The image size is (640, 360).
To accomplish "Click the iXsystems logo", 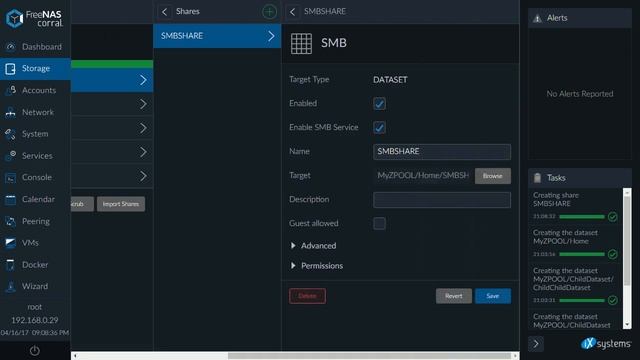I will point(606,344).
